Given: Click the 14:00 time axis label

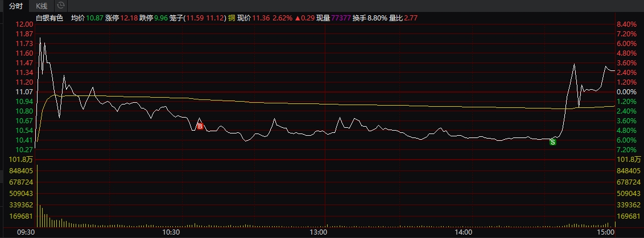Looking at the screenshot, I should pyautogui.click(x=463, y=232).
